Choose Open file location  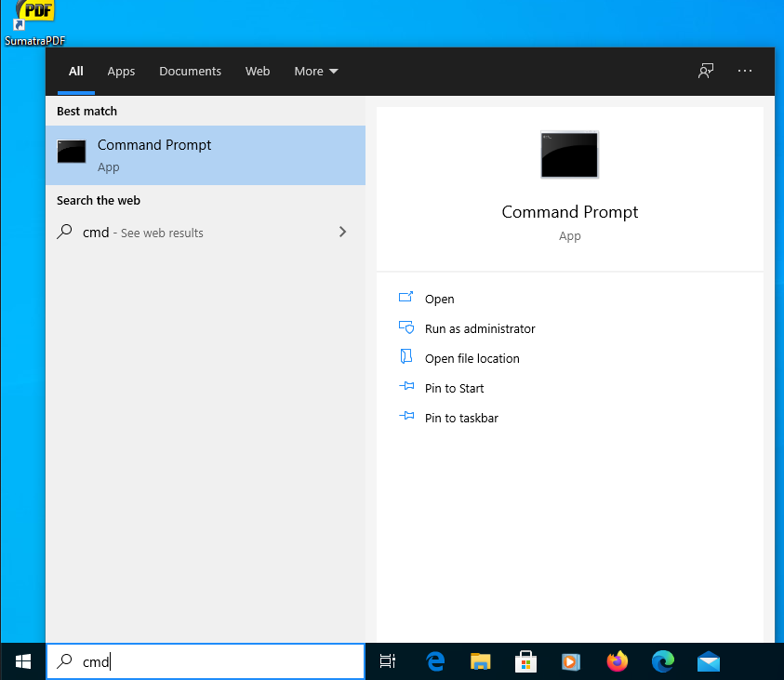[x=472, y=358]
